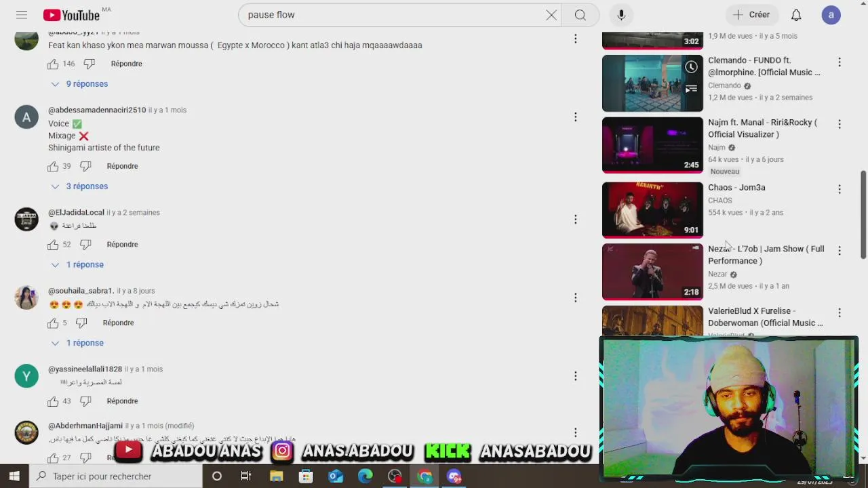868x488 pixels.
Task: Reply to the souhaila_sabra1 comment
Action: point(118,323)
